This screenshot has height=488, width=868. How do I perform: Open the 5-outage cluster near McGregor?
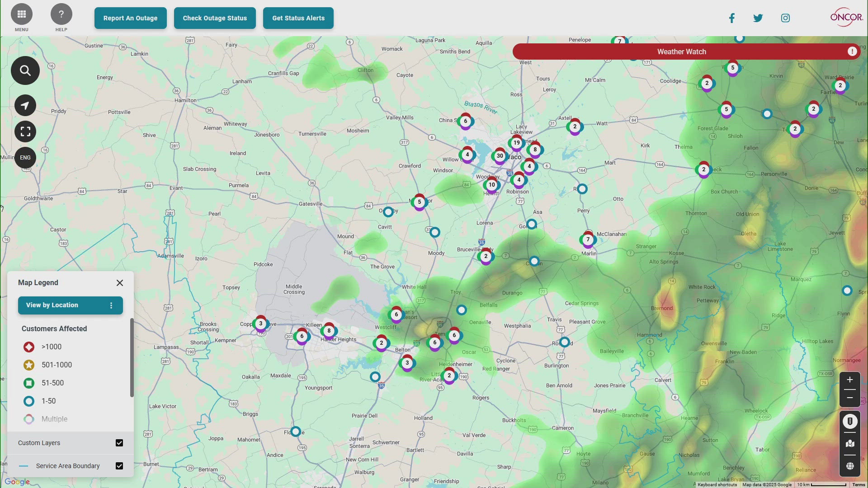point(419,202)
